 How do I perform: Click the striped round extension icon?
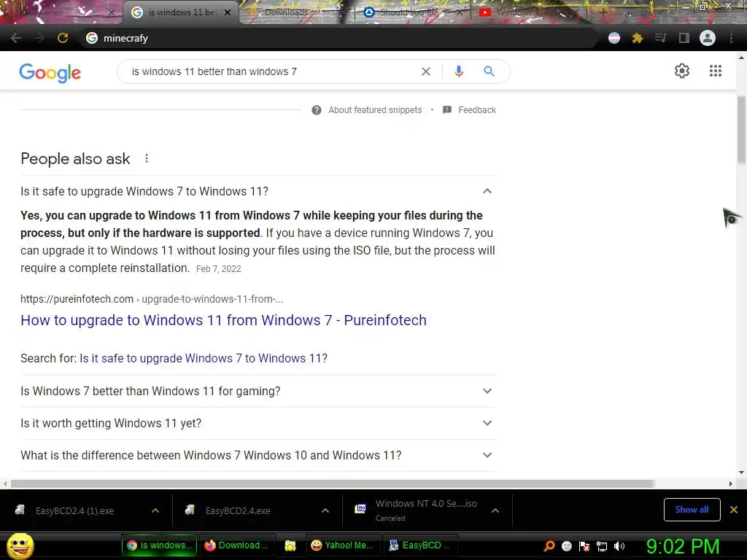point(614,38)
